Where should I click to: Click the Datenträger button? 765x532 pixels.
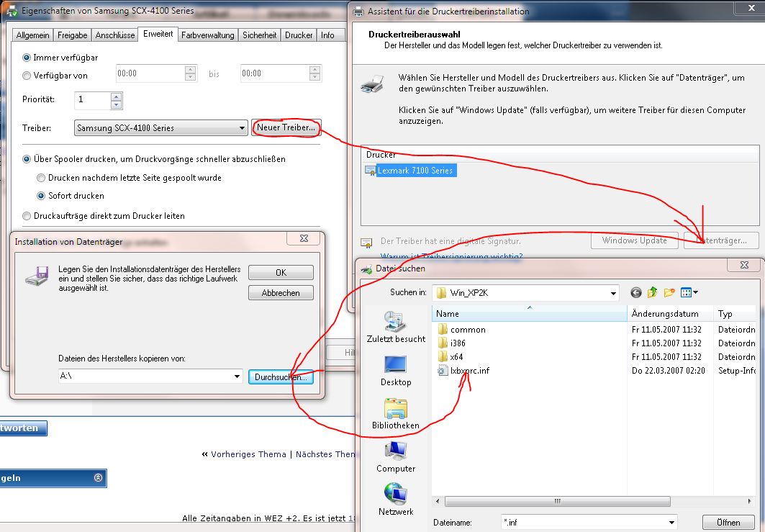pos(721,240)
